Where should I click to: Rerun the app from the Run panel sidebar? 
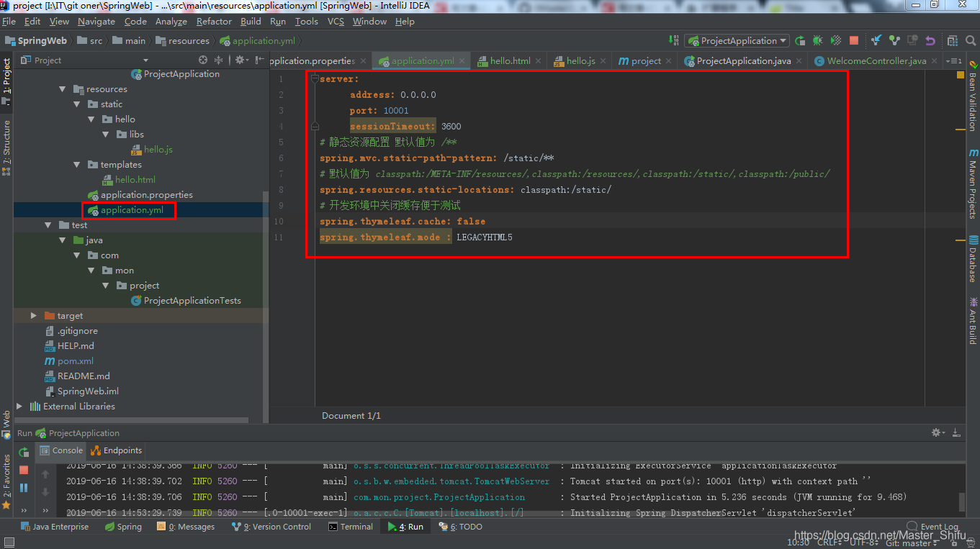point(24,453)
